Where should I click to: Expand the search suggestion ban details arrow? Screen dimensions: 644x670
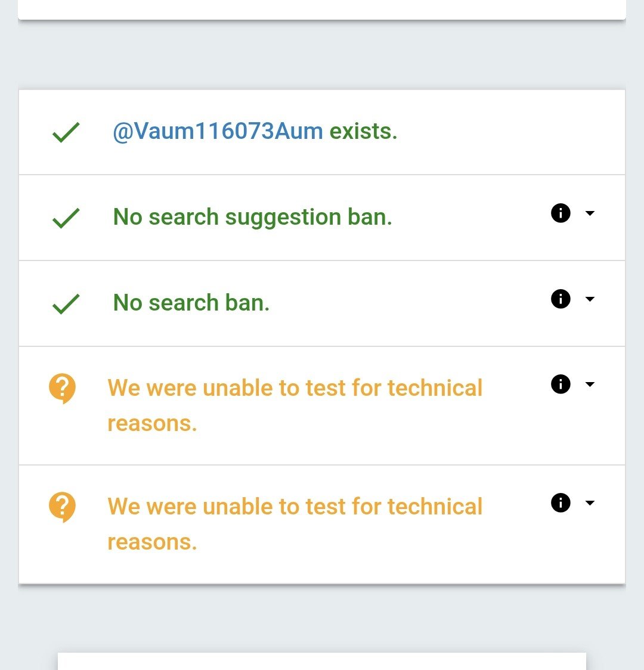[x=590, y=213]
